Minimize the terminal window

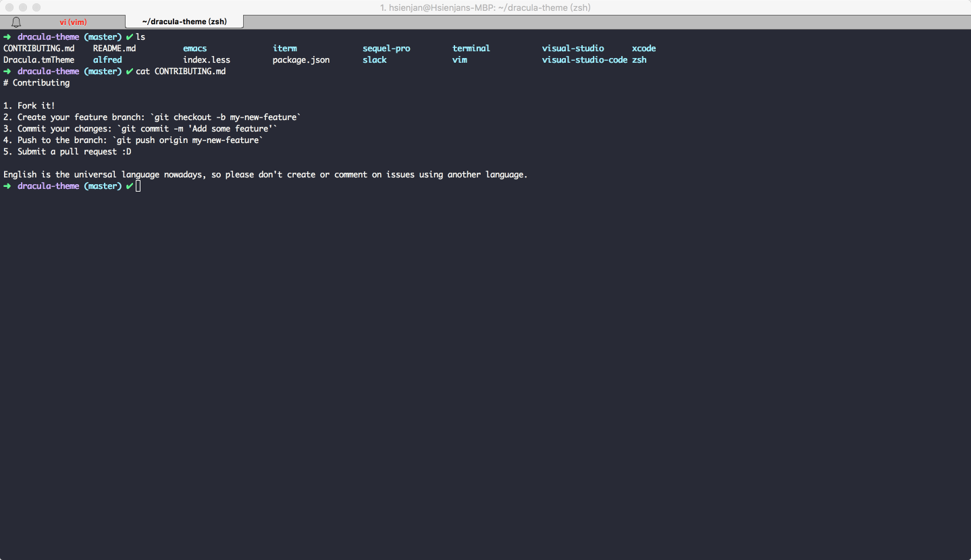pos(23,7)
